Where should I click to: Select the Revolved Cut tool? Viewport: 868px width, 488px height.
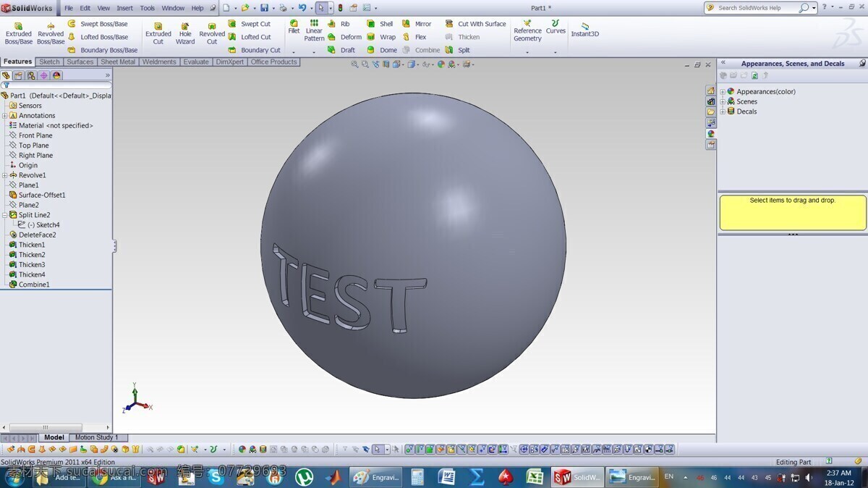click(x=212, y=33)
